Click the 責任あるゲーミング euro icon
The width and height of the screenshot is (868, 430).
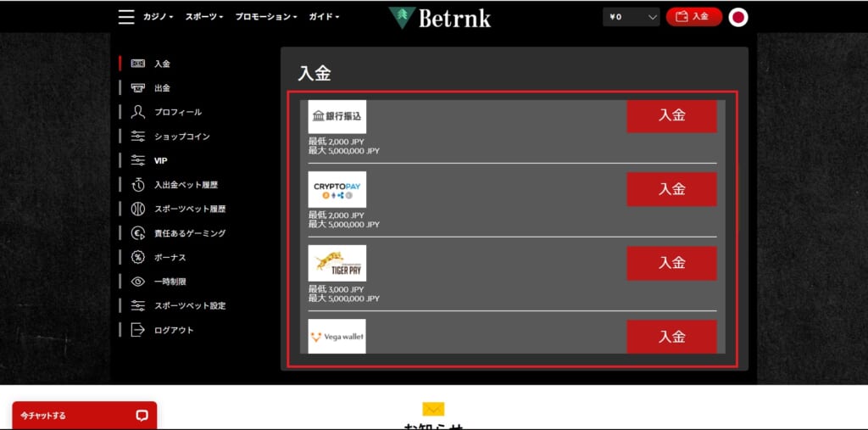(x=138, y=233)
